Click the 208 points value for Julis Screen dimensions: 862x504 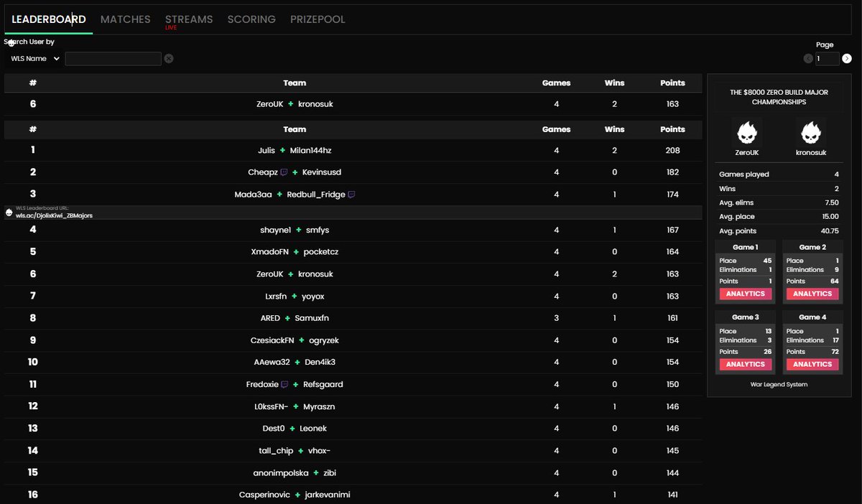672,151
